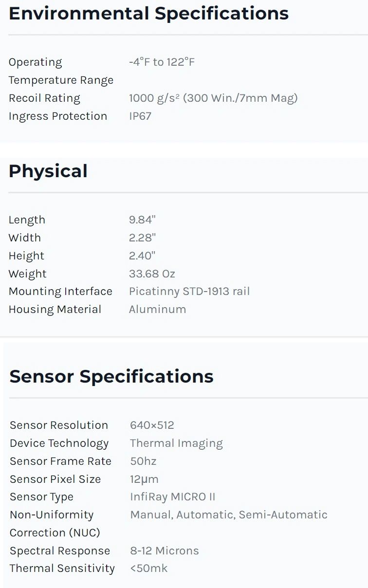Viewport: 368px width, 588px height.
Task: Select the Sensor Resolution 640×512 value
Action: 152,425
